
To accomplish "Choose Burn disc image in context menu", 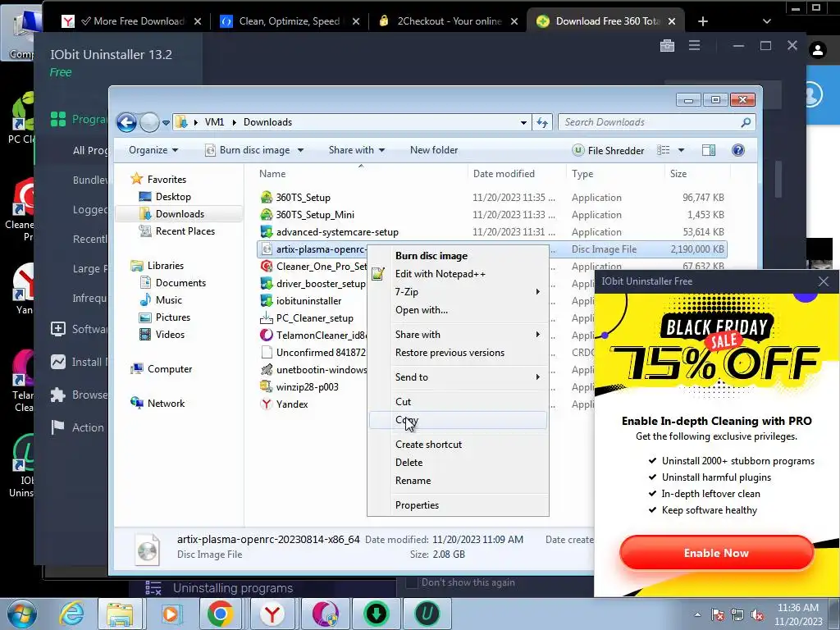I will 458,256.
